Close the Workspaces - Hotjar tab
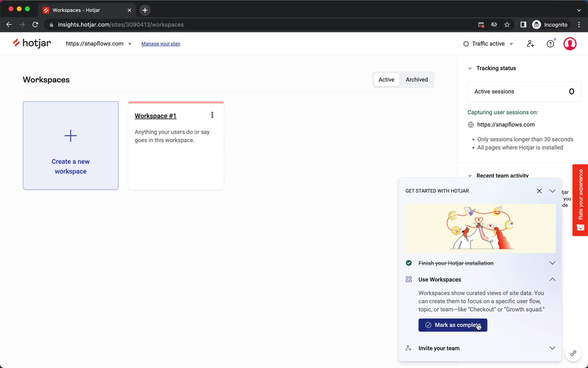 click(x=129, y=10)
